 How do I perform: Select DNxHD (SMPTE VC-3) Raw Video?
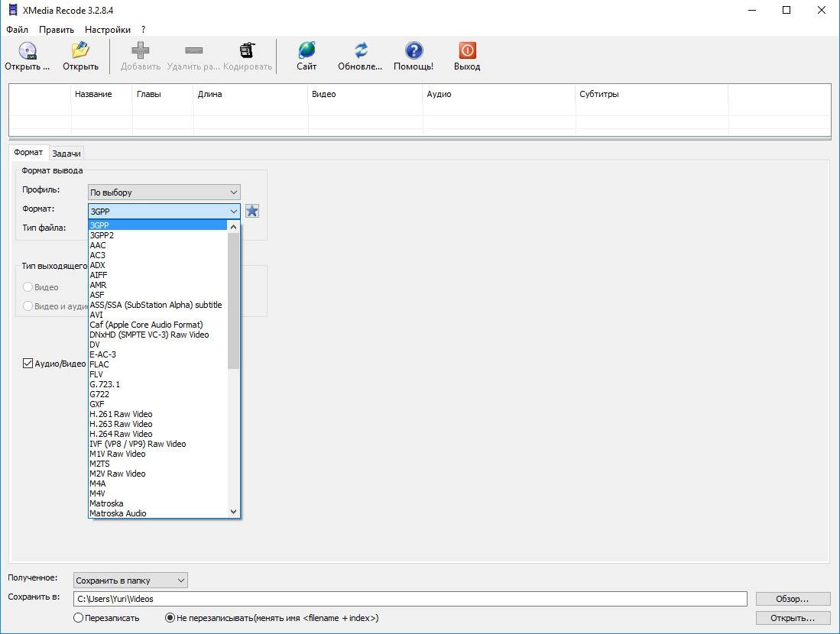click(158, 335)
